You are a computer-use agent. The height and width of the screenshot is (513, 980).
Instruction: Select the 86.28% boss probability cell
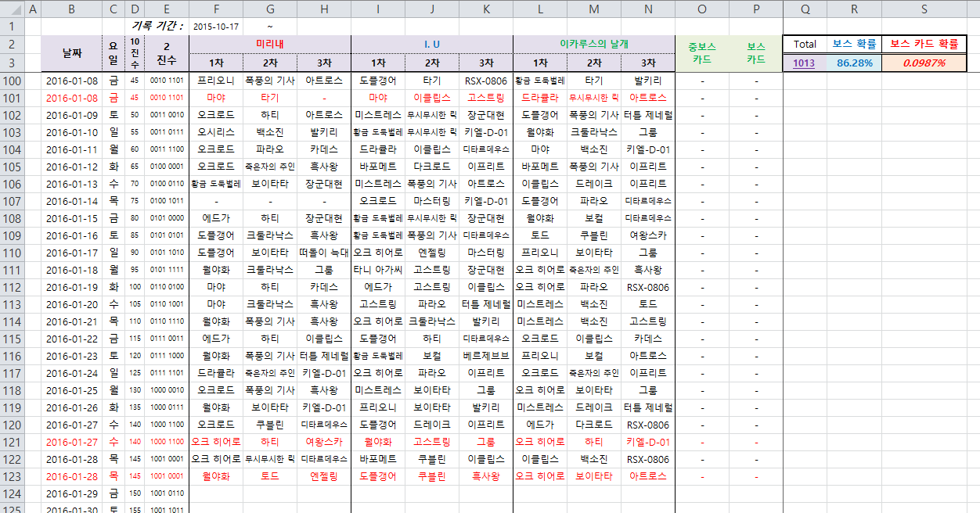coord(854,63)
